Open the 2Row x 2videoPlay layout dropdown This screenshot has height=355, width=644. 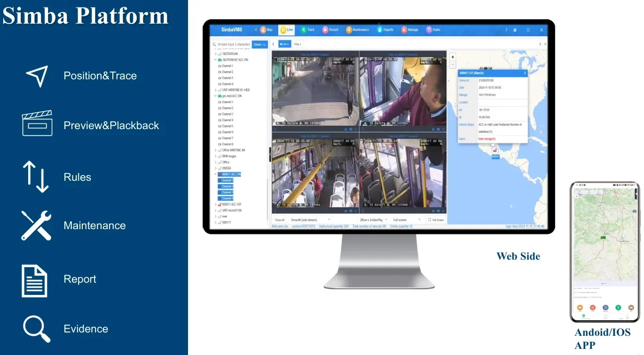point(374,220)
